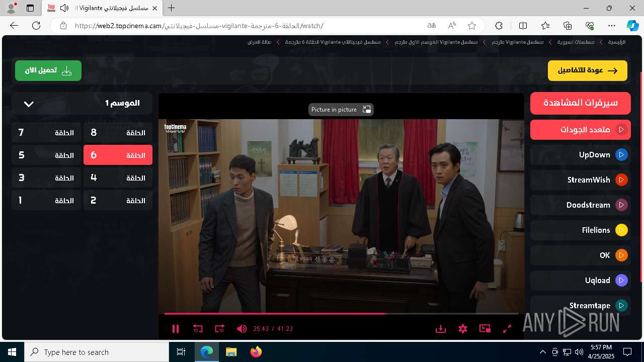This screenshot has height=362, width=644.
Task: Click عودة للتفاصيل back to details button
Action: pos(588,71)
